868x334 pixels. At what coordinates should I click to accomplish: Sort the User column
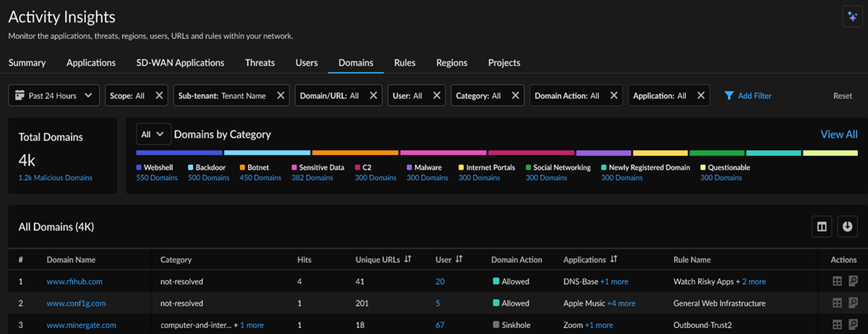(x=459, y=260)
